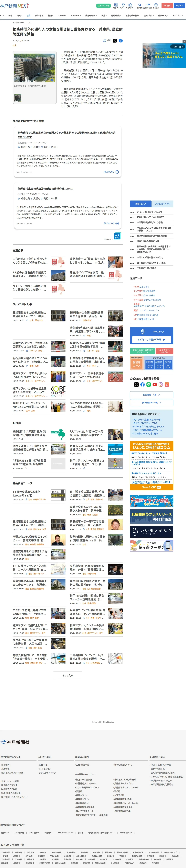The width and height of the screenshot is (186, 868).
Task: Click arrow icon beside first 詳しくはこちら
Action: coord(117,172)
